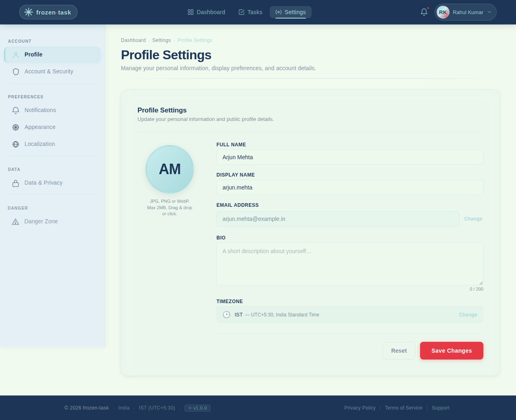Click the Account & Security shield icon
Screen dimensions: 516x420
pyautogui.click(x=15, y=71)
